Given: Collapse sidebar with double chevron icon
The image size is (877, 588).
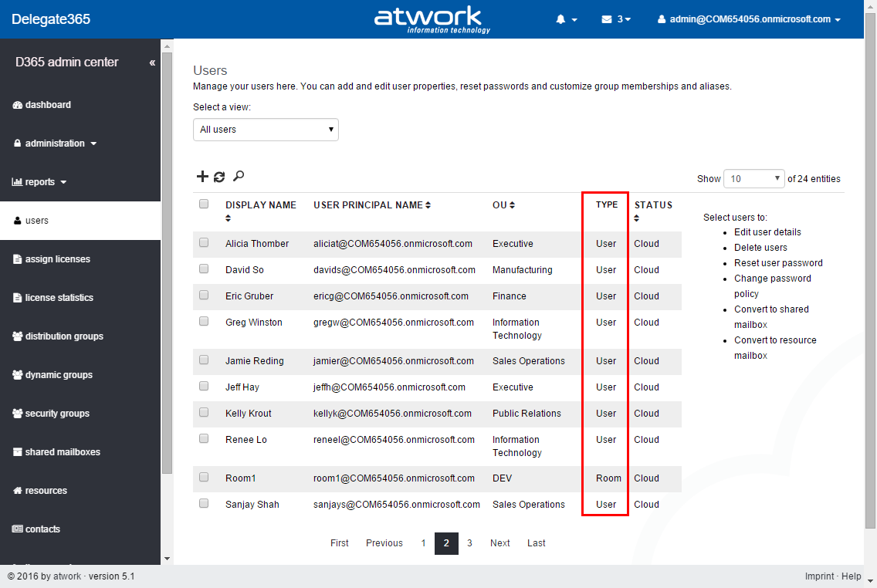Looking at the screenshot, I should tap(152, 63).
